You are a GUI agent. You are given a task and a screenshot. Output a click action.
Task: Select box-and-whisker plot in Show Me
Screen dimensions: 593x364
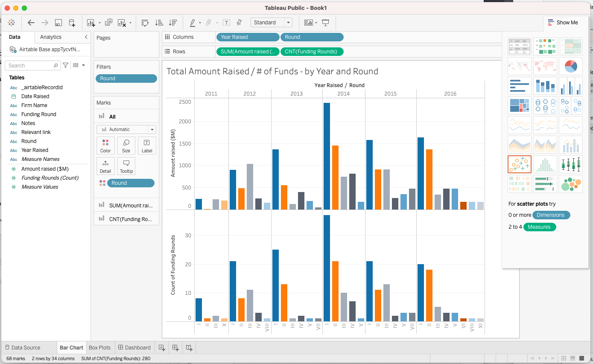(571, 164)
